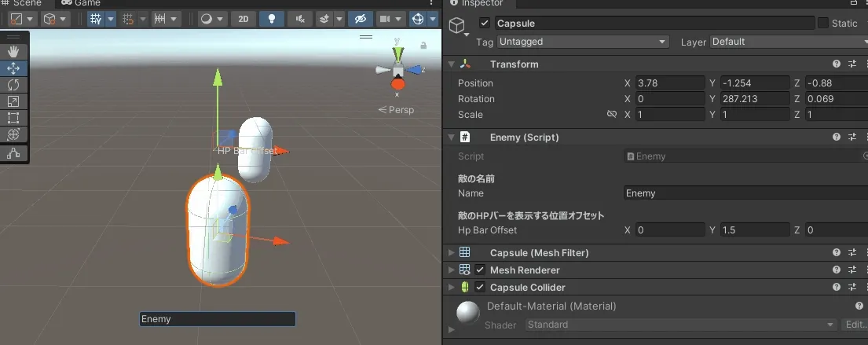Enable the Static checkbox

[x=822, y=24]
